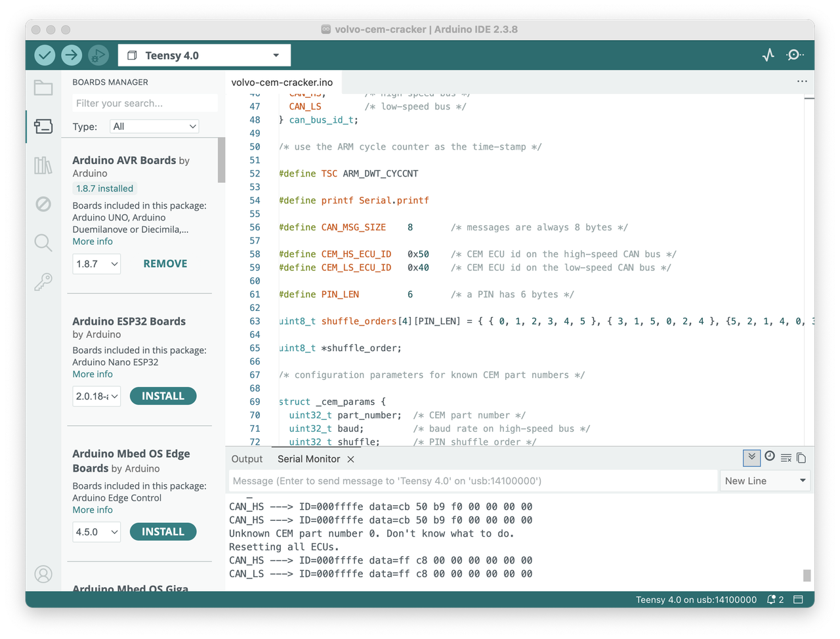
Task: Click 'Resetting all ECUs.' output line
Action: (x=284, y=547)
